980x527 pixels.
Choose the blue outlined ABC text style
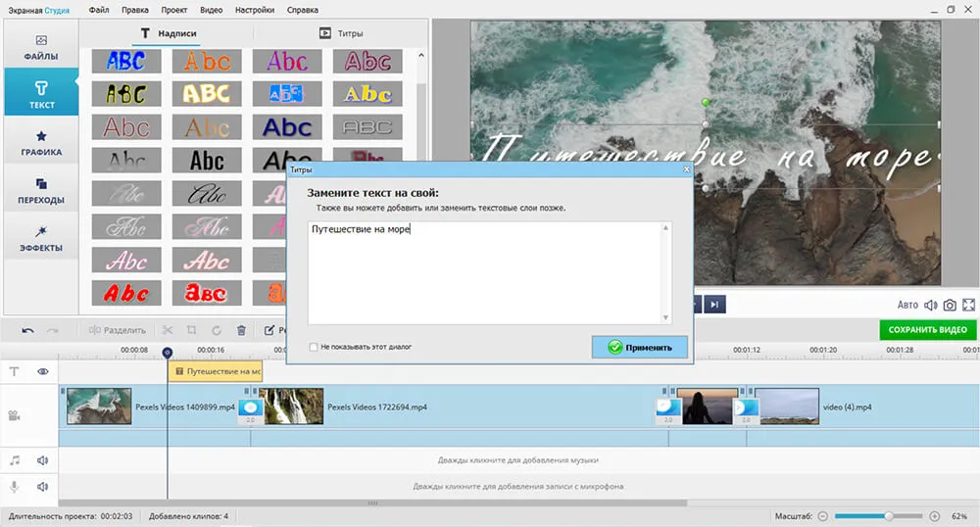tap(126, 61)
